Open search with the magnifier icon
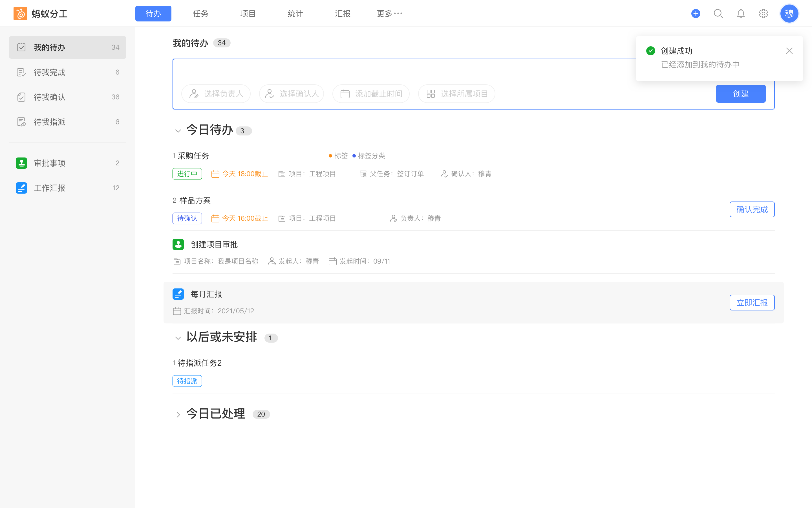 718,14
